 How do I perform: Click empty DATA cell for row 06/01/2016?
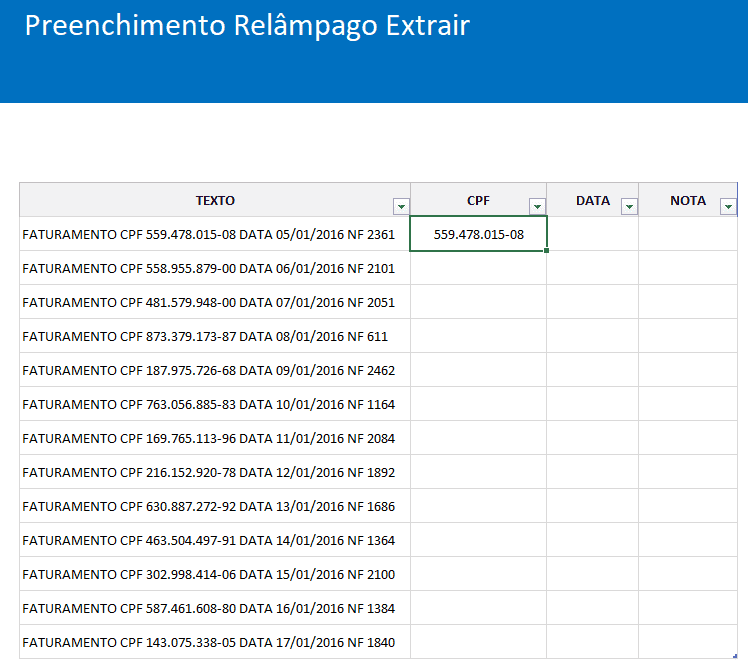592,268
